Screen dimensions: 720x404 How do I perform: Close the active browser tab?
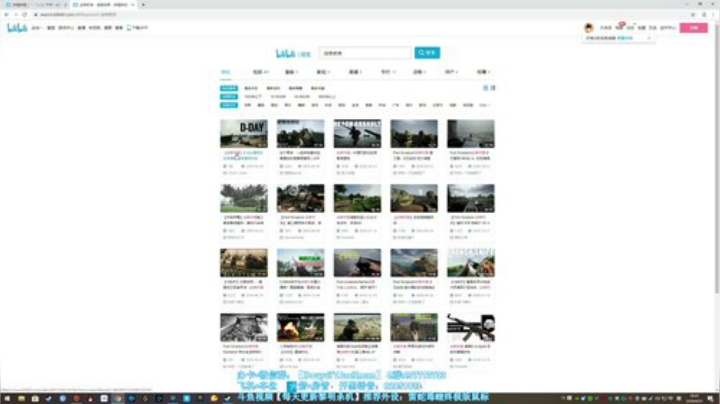click(133, 5)
